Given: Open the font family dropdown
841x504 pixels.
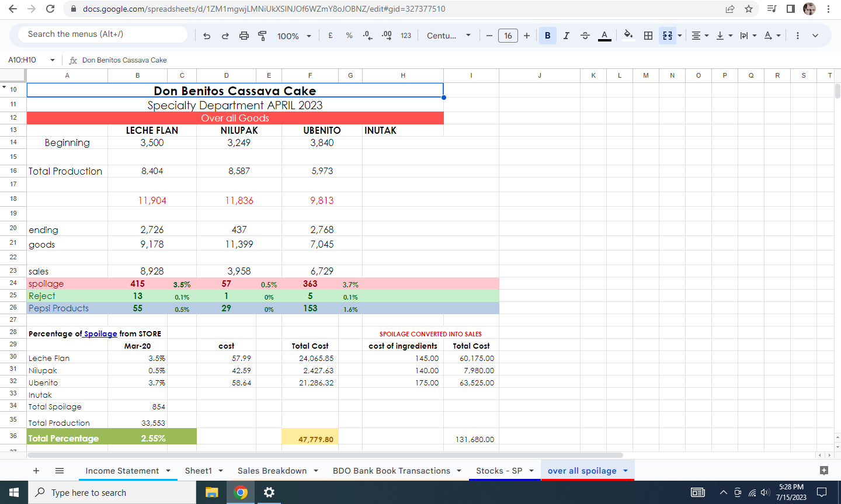Looking at the screenshot, I should click(449, 36).
